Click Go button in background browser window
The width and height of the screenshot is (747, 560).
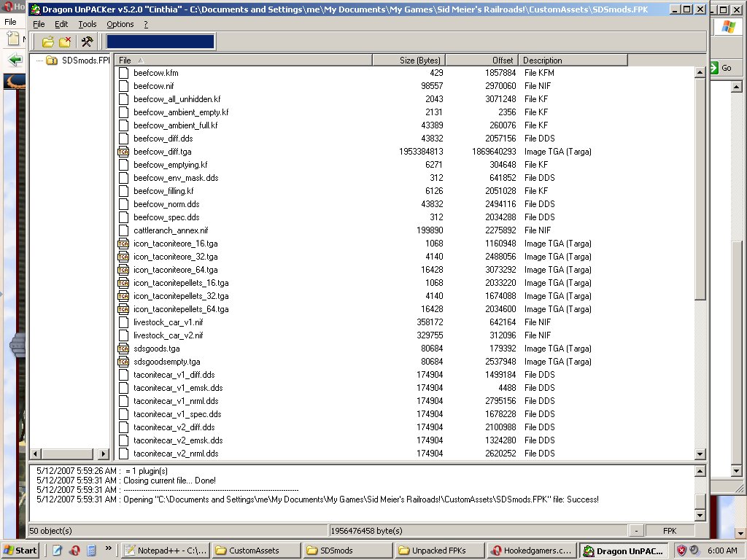pos(721,68)
